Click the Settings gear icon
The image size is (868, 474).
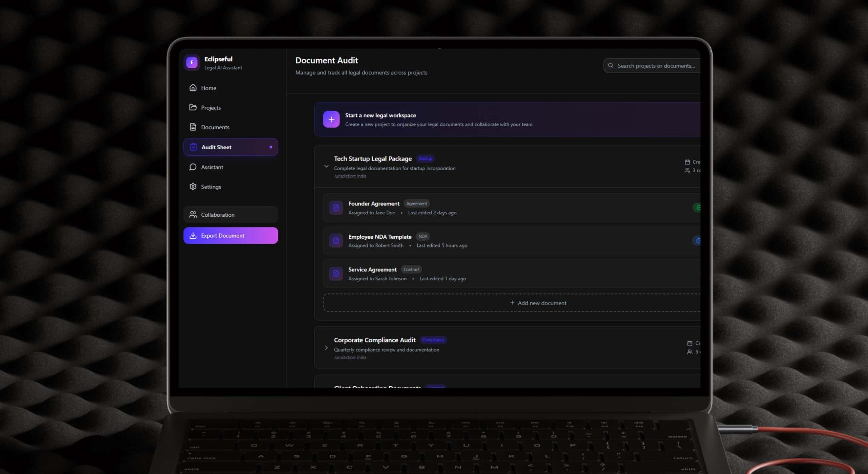point(193,186)
